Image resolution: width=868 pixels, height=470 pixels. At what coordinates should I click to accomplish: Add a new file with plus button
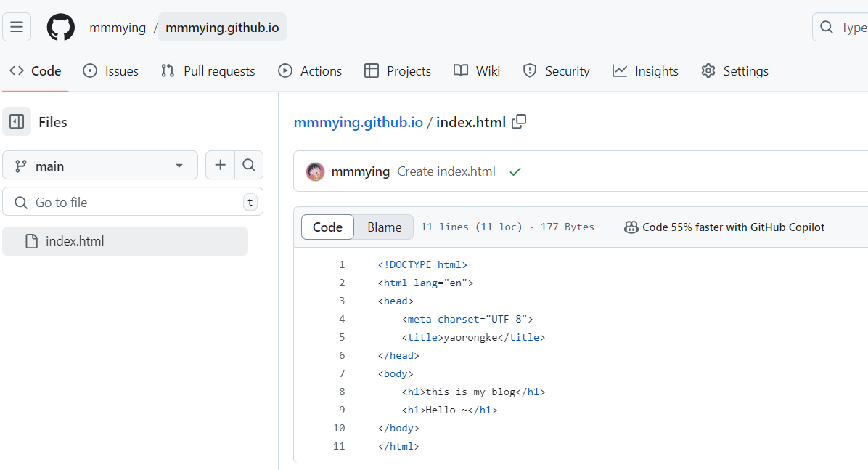tap(221, 165)
